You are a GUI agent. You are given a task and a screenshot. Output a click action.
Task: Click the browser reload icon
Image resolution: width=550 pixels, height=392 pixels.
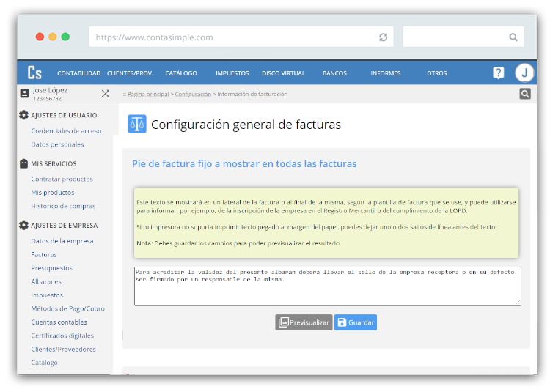point(383,37)
